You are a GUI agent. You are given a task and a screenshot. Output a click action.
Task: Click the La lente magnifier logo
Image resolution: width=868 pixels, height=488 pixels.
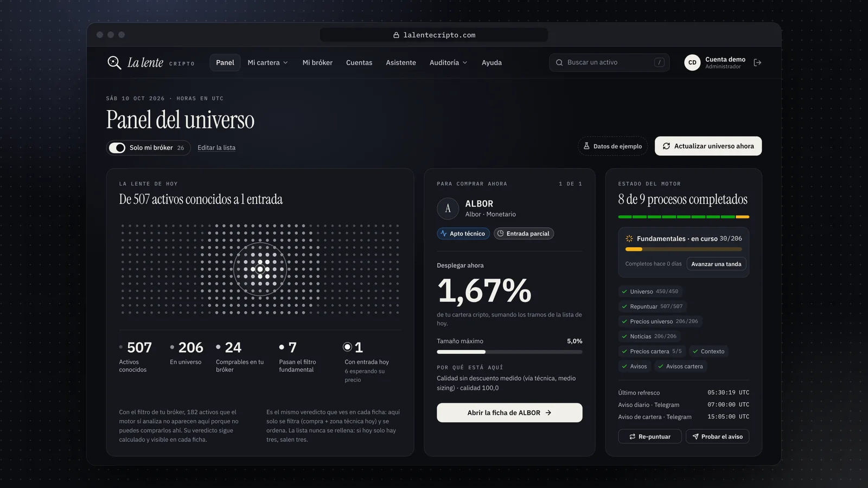114,63
